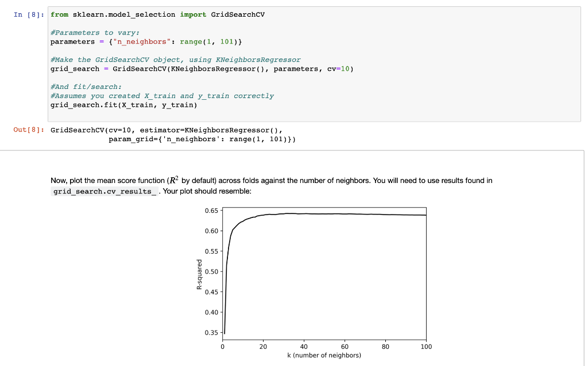Click the '#Make the GridSearchCV object' comment
Viewport: 588px width, 366px height.
pyautogui.click(x=176, y=60)
